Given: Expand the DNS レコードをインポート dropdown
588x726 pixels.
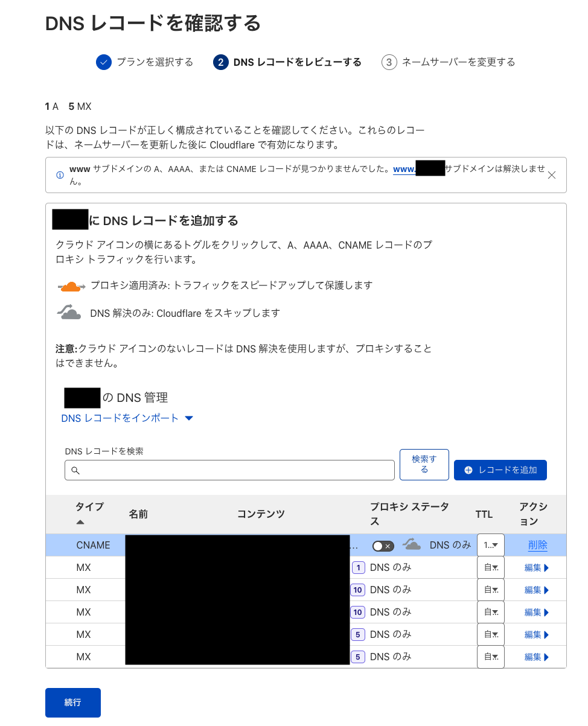Looking at the screenshot, I should tap(189, 418).
